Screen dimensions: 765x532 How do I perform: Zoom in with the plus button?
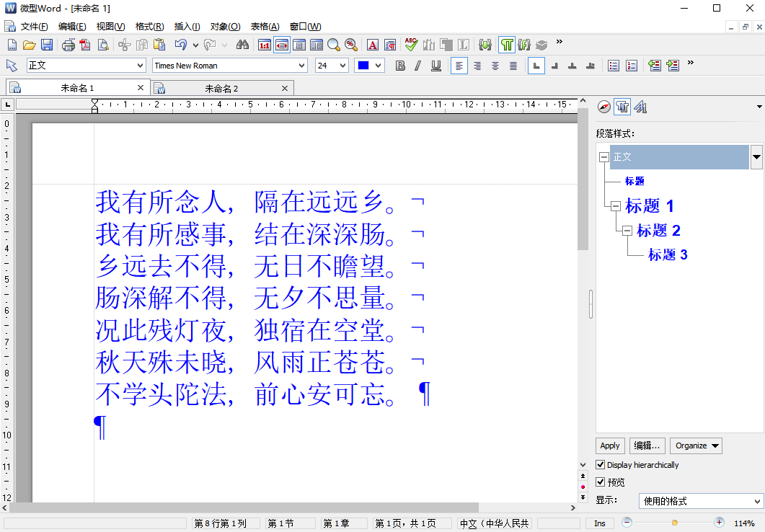click(x=719, y=523)
